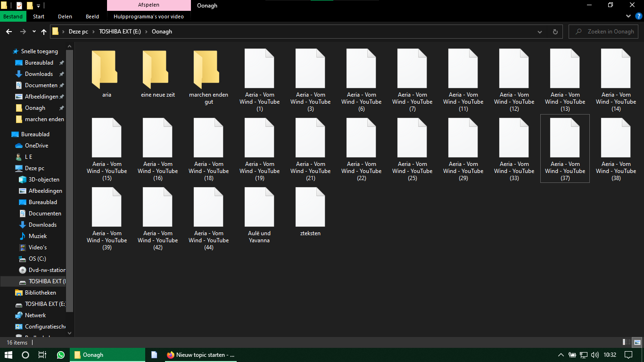
Task: Refresh the current folder view
Action: click(x=555, y=32)
